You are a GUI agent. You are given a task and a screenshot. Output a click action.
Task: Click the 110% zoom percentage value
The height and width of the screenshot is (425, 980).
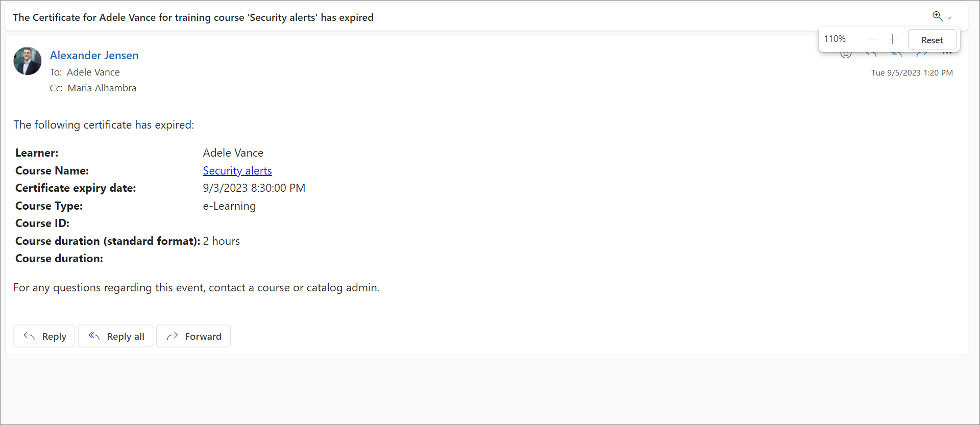[x=835, y=39]
